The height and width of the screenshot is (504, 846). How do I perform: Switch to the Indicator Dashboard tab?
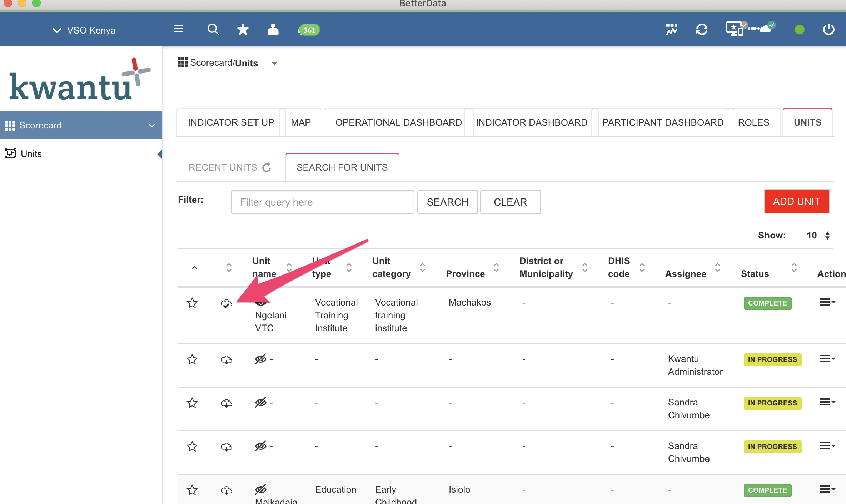pos(531,122)
